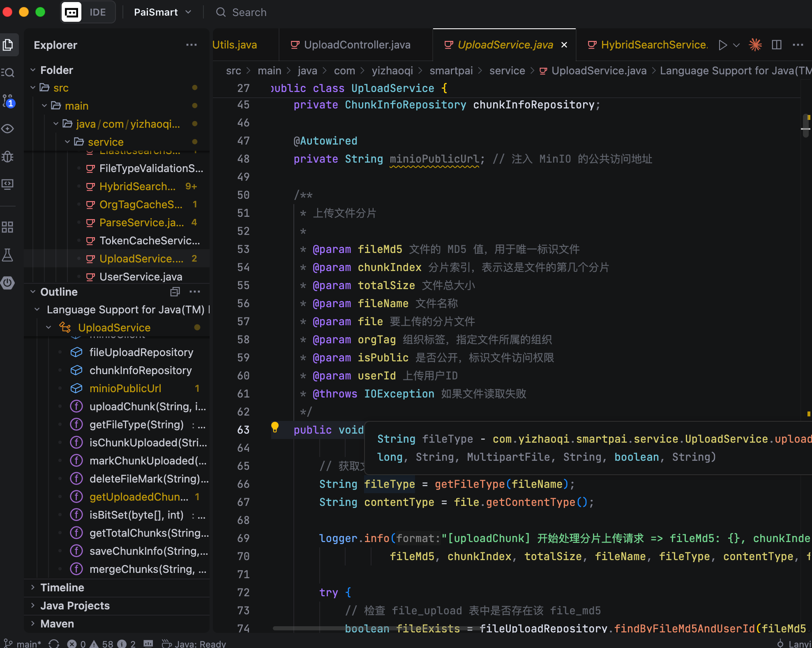The width and height of the screenshot is (812, 648).
Task: Click the main* git branch in the status bar
Action: click(23, 643)
